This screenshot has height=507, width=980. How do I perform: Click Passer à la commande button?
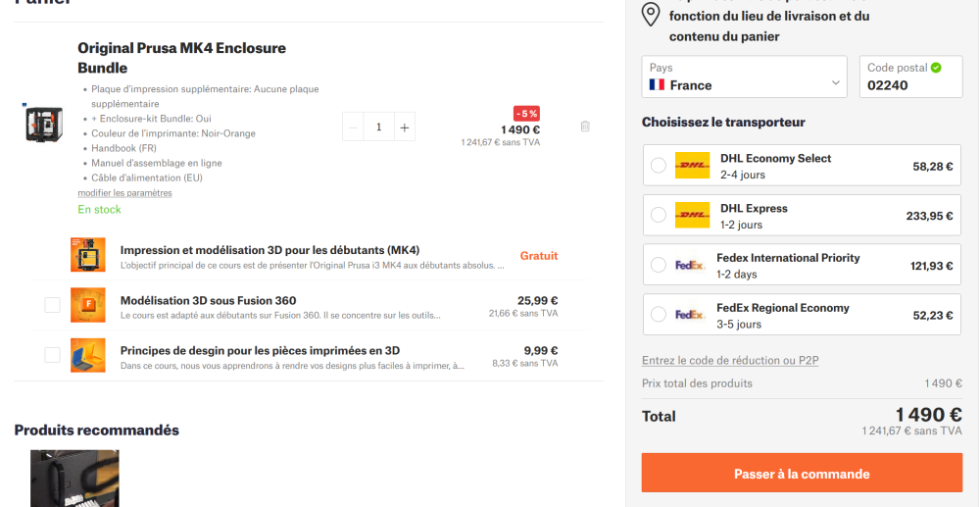tap(802, 474)
